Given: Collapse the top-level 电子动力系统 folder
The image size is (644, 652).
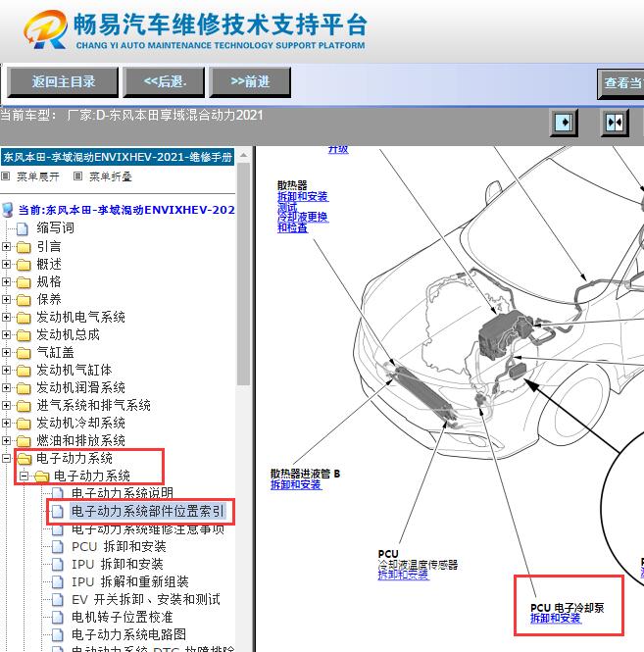Looking at the screenshot, I should tap(6, 458).
